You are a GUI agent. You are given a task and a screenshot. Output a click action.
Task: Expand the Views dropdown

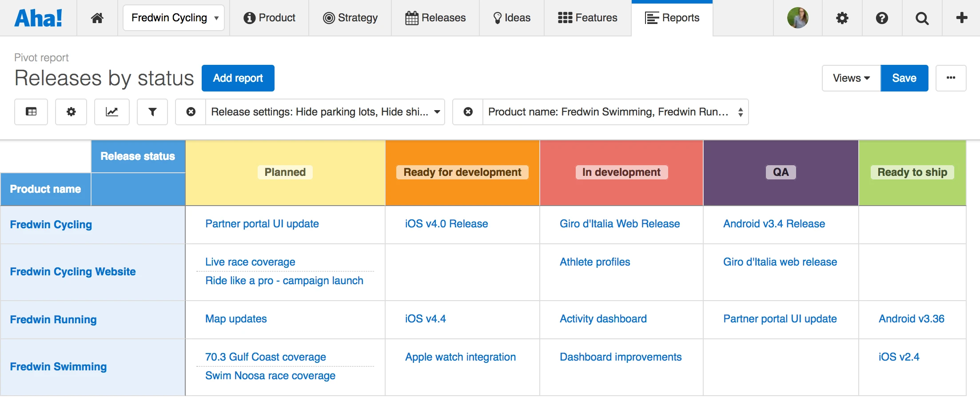(851, 78)
